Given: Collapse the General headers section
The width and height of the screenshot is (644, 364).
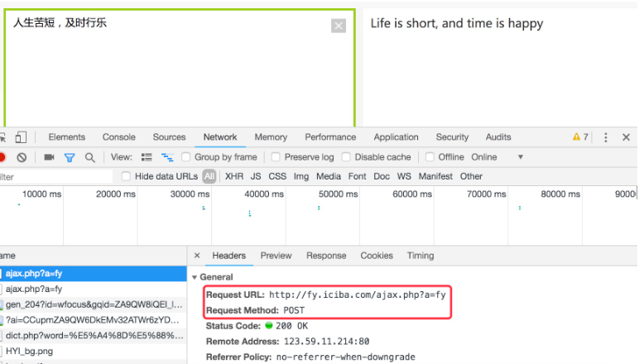Looking at the screenshot, I should tap(195, 277).
